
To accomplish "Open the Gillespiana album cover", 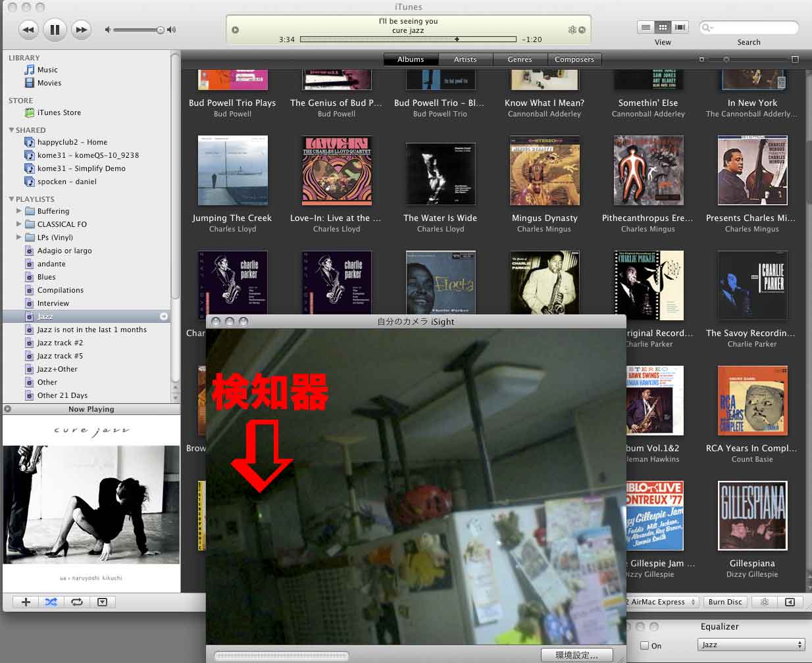I will click(752, 516).
